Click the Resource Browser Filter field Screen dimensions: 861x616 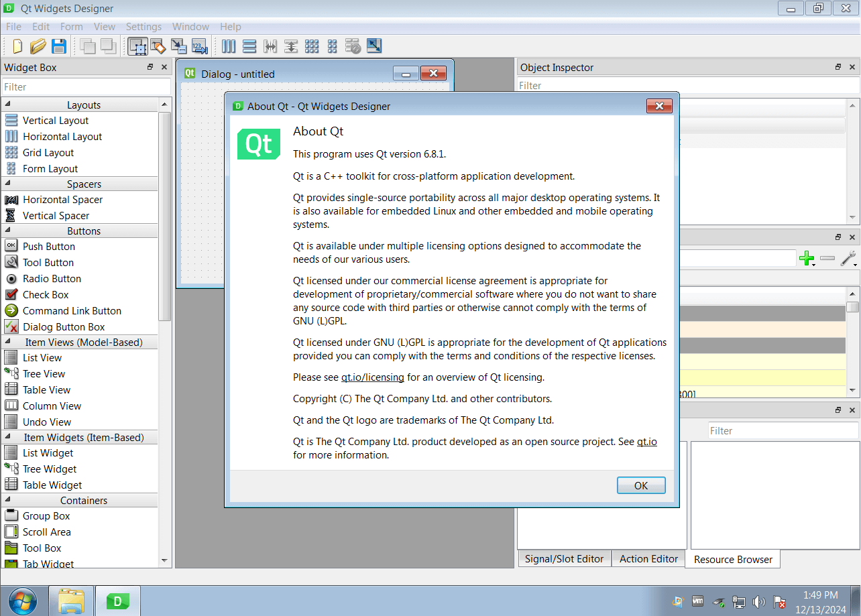[783, 431]
